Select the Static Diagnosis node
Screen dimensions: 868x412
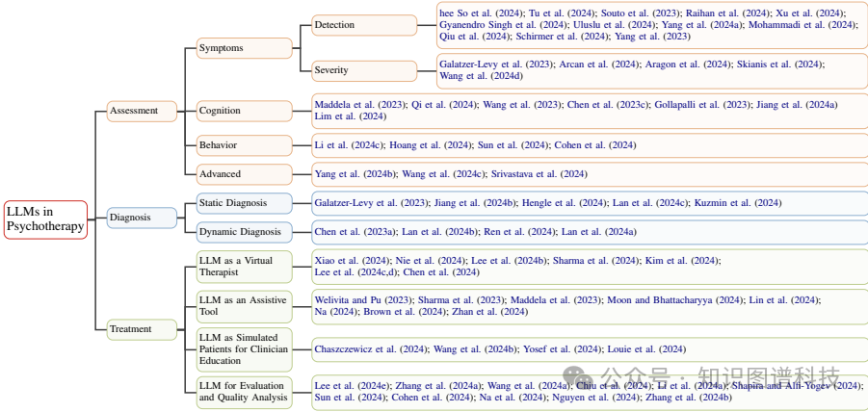pyautogui.click(x=244, y=203)
